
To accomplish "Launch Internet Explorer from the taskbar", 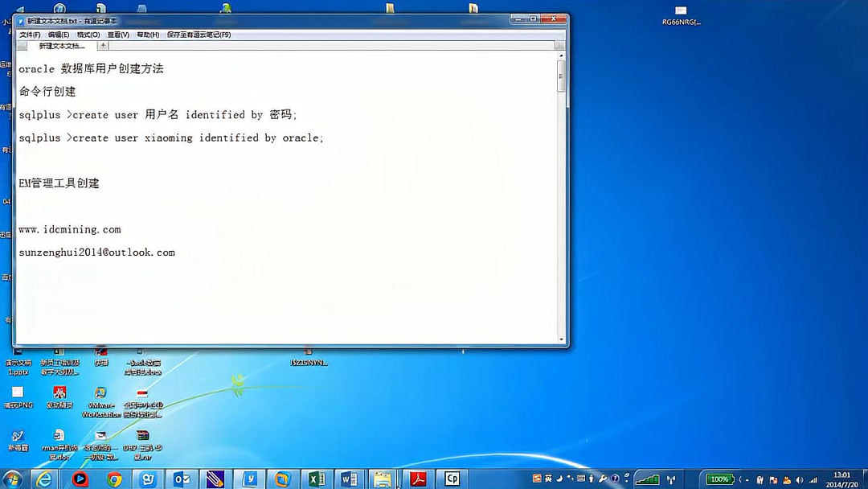I will [x=46, y=479].
